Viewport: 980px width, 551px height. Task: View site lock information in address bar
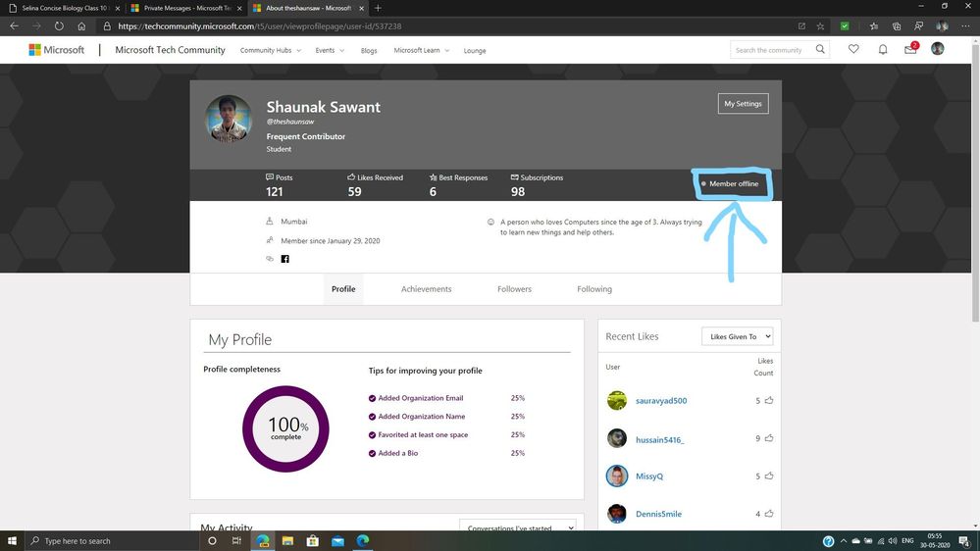point(107,26)
